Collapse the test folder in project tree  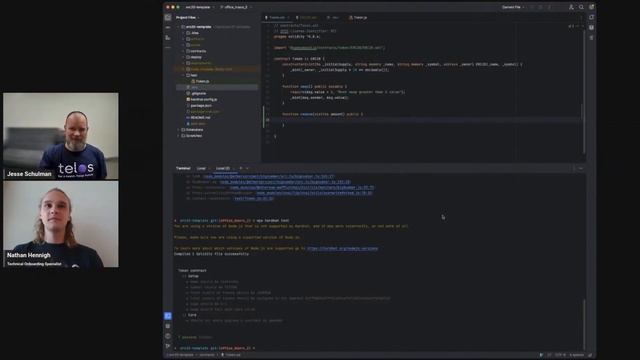[183, 75]
